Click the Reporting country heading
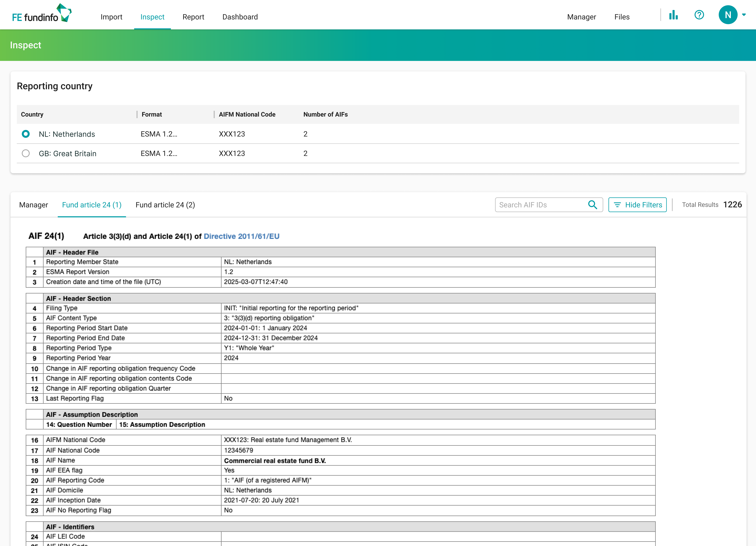This screenshot has width=756, height=546. [55, 86]
